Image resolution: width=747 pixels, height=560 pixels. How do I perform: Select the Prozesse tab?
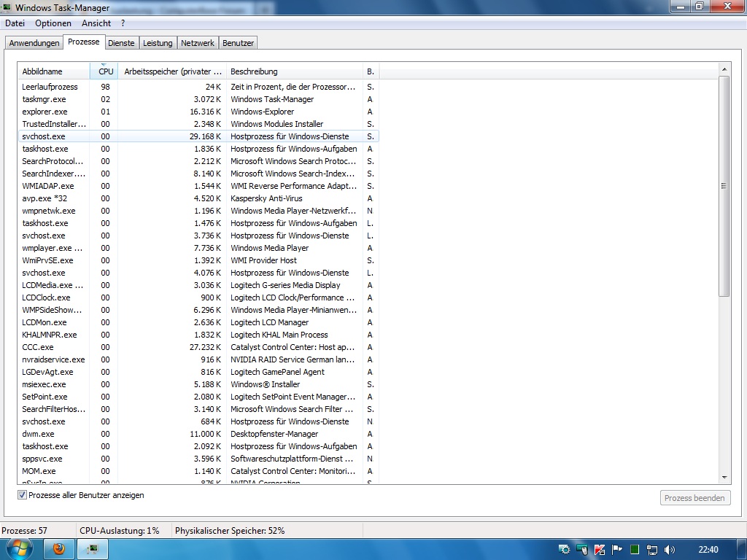click(84, 42)
